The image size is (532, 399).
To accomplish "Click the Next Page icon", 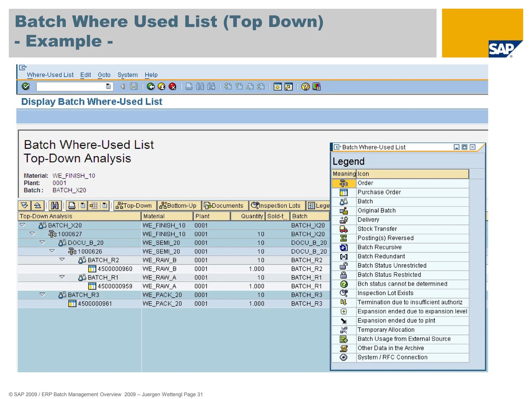I will point(250,86).
